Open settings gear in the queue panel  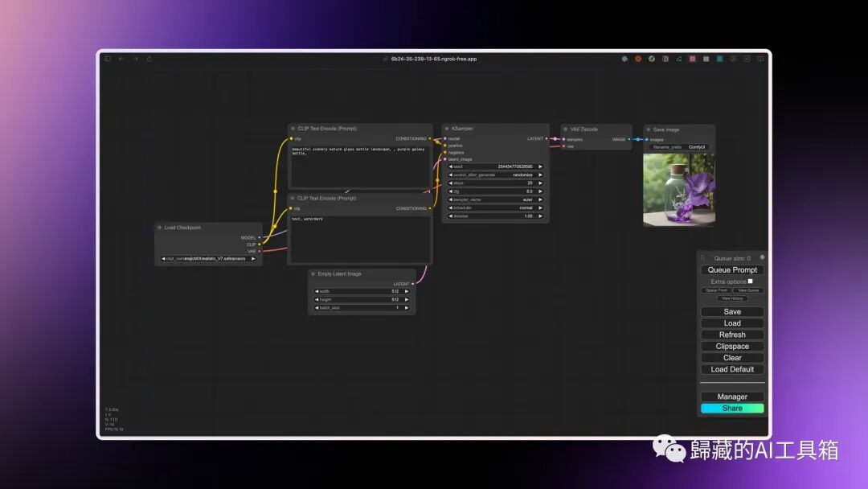coord(762,257)
